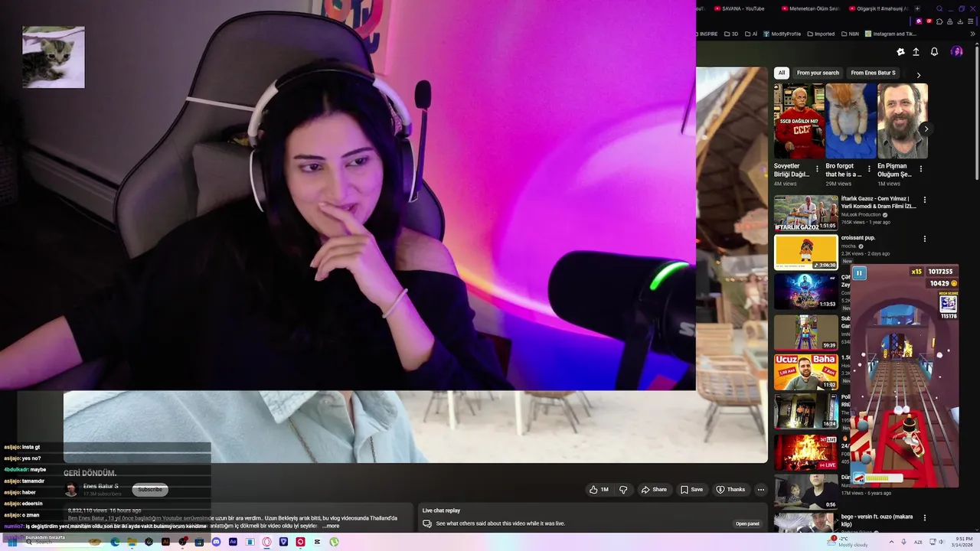This screenshot has width=980, height=551.
Task: Open options for En Pişman short
Action: click(x=921, y=168)
